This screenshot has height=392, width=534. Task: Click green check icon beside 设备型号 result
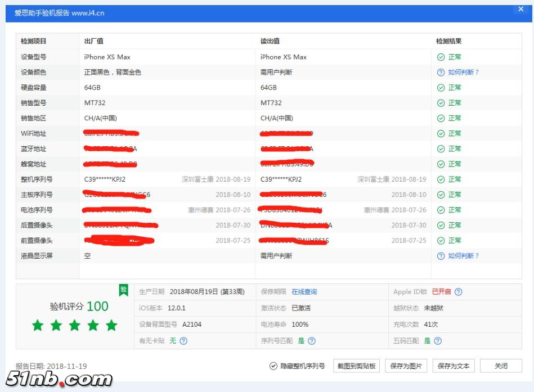point(441,57)
